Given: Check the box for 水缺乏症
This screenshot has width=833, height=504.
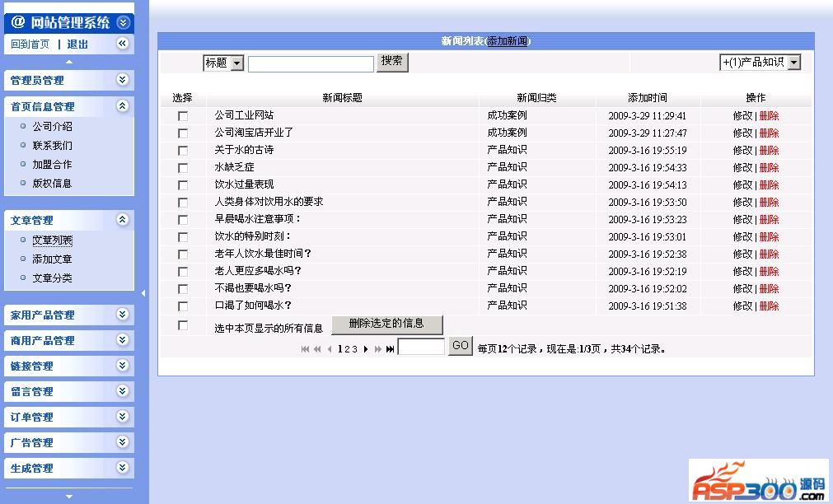Looking at the screenshot, I should coord(183,168).
